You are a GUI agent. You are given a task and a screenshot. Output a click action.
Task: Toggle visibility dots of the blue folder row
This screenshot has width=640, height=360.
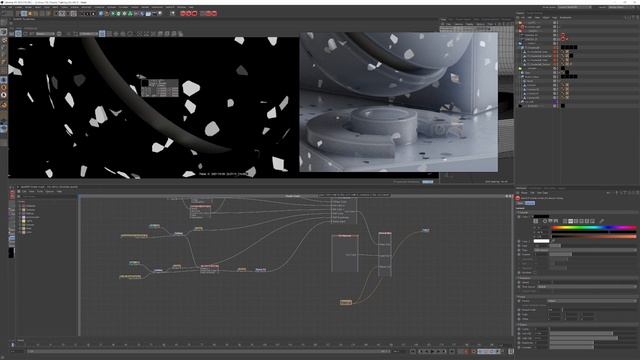[555, 43]
